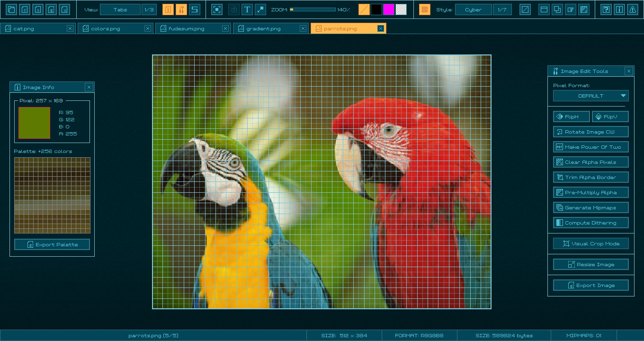This screenshot has width=644, height=341.
Task: Open the Pixel Format DEFAULT dropdown
Action: coord(590,96)
